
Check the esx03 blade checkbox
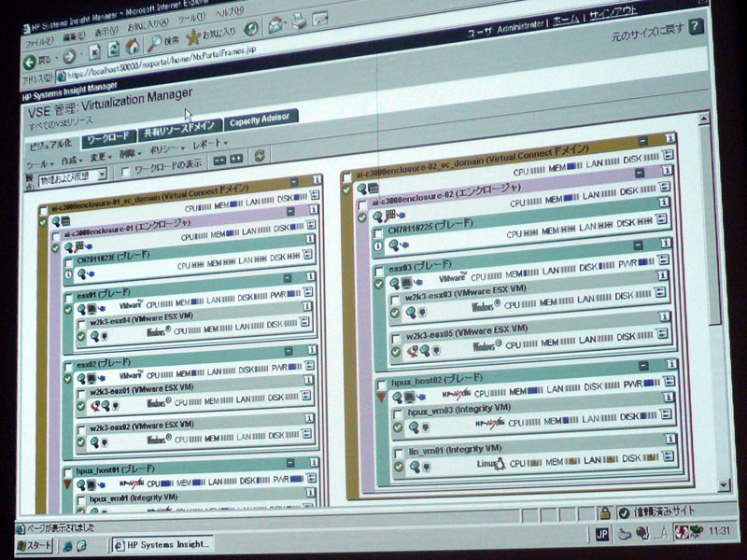pyautogui.click(x=379, y=272)
